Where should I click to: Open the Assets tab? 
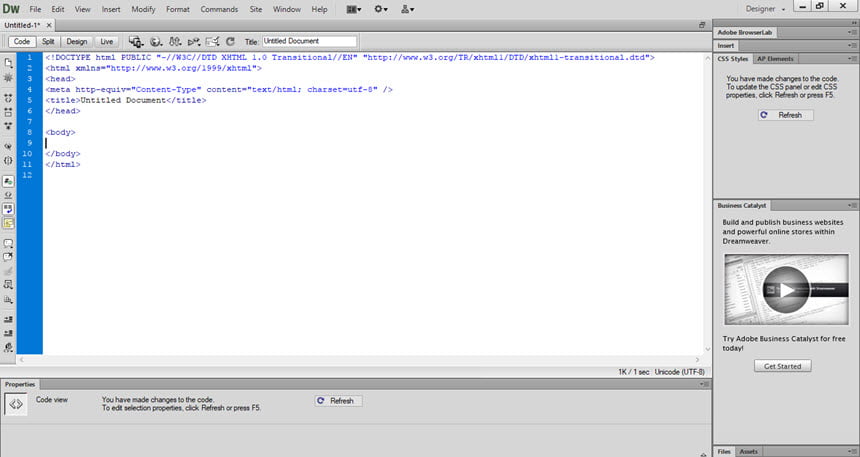tap(748, 452)
